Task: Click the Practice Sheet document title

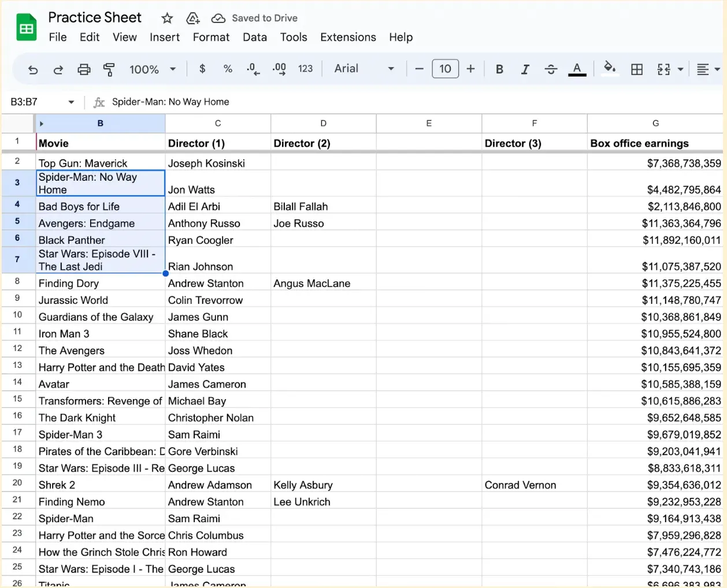Action: [x=95, y=18]
